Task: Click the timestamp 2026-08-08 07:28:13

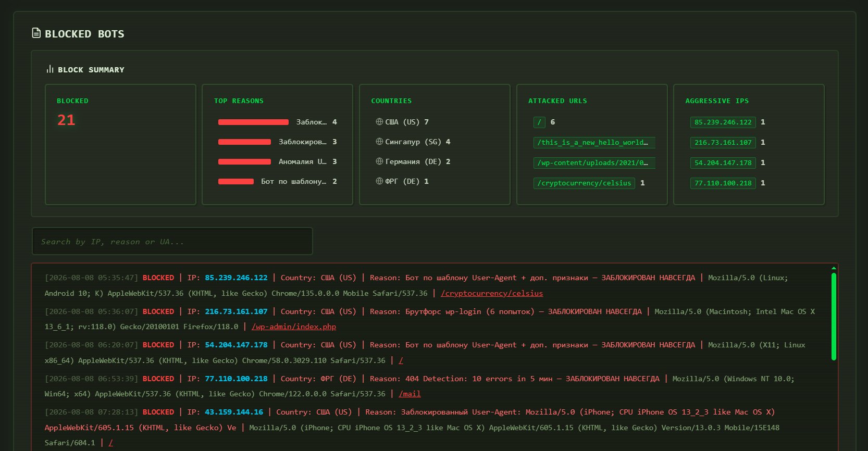Action: point(91,412)
